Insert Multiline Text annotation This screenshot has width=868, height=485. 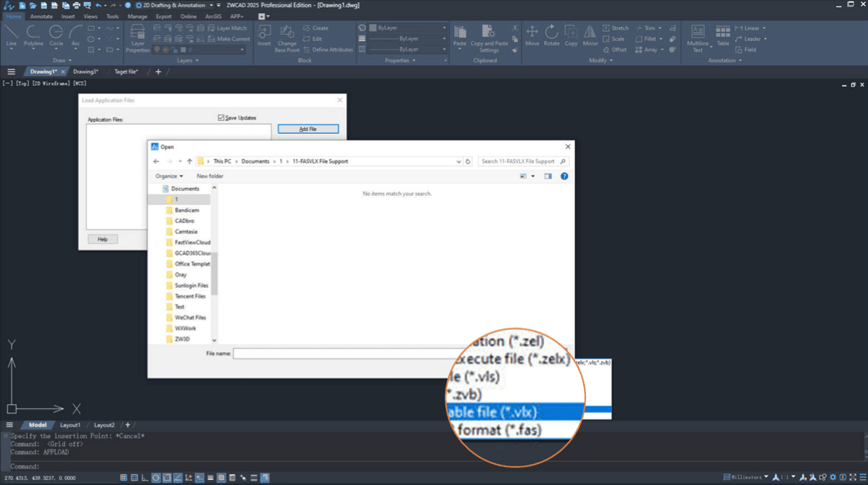pyautogui.click(x=698, y=38)
